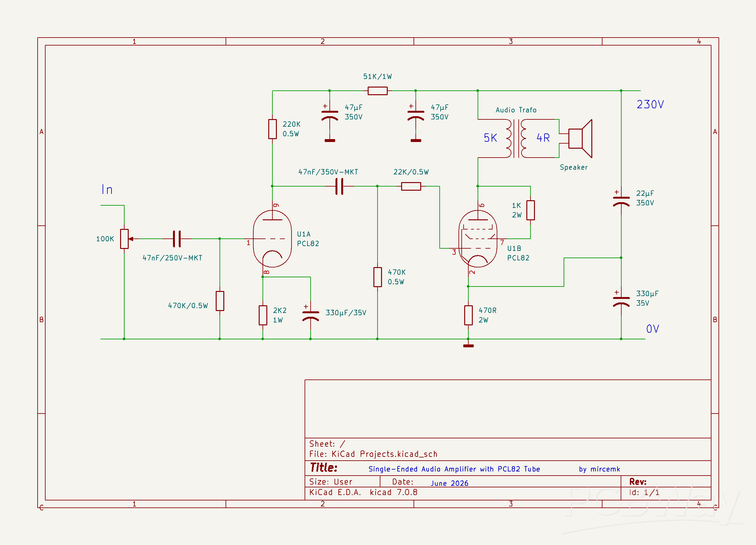Click the File: KiCad Projects.kicad_sch text
The width and height of the screenshot is (756, 545).
pos(373,454)
